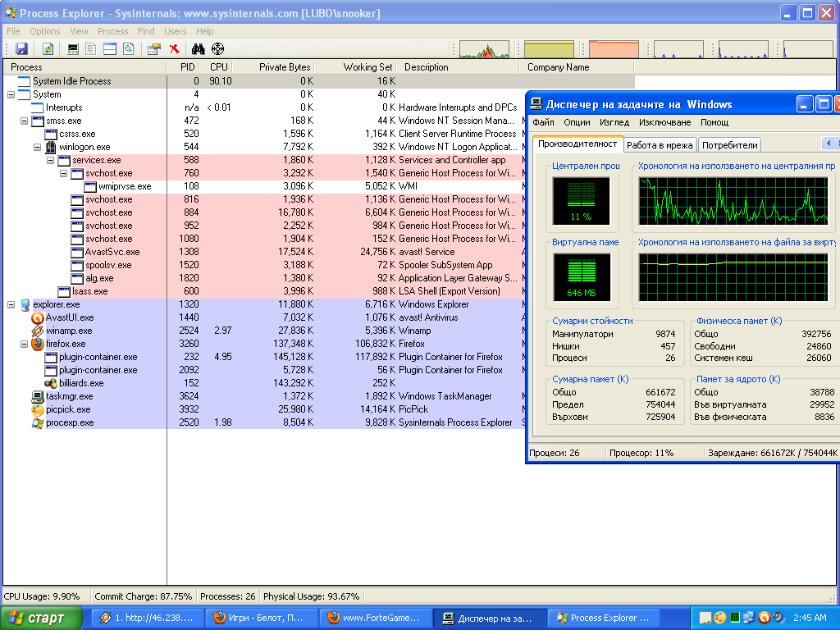The width and height of the screenshot is (840, 630).
Task: Click the CPU usage mini graph in toolbar
Action: click(x=484, y=49)
